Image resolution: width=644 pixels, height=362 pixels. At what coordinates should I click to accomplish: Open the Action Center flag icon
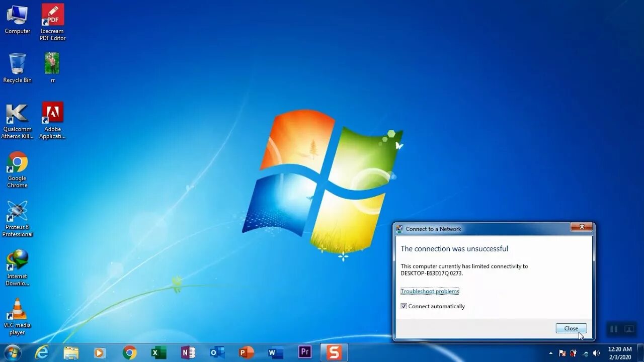pyautogui.click(x=562, y=353)
